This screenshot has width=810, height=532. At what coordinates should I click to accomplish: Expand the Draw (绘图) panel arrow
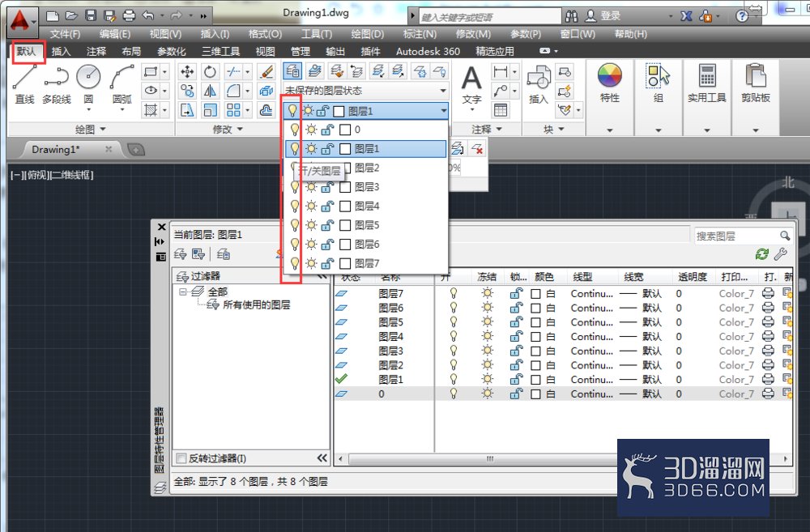click(103, 129)
